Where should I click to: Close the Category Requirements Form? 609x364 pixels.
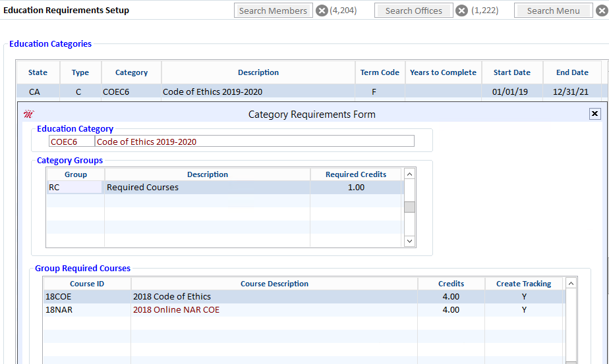[594, 114]
